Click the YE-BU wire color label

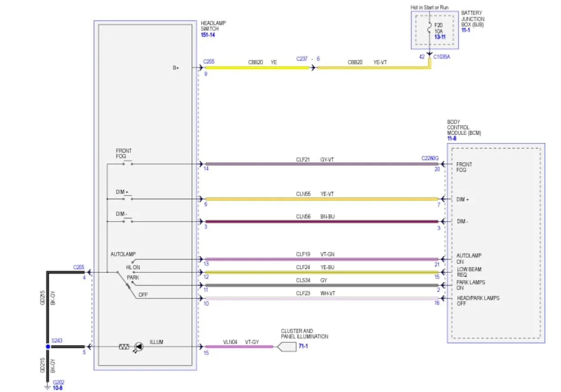point(328,267)
